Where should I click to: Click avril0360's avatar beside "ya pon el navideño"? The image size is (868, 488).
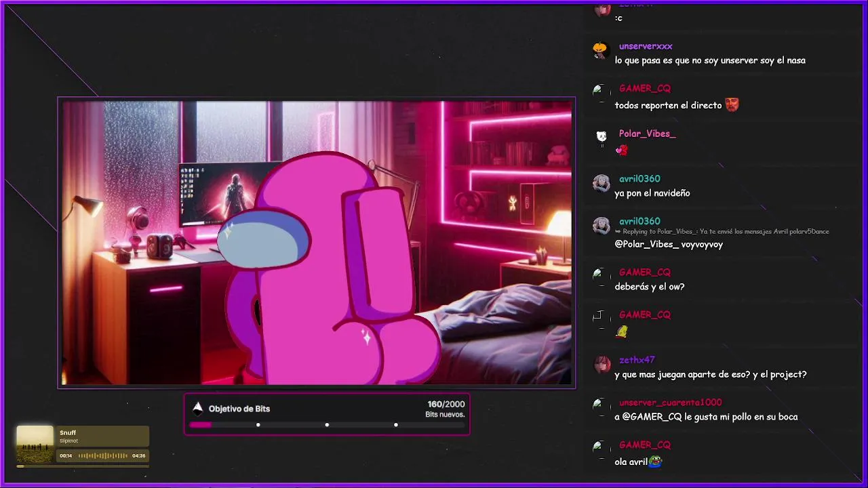(x=601, y=183)
